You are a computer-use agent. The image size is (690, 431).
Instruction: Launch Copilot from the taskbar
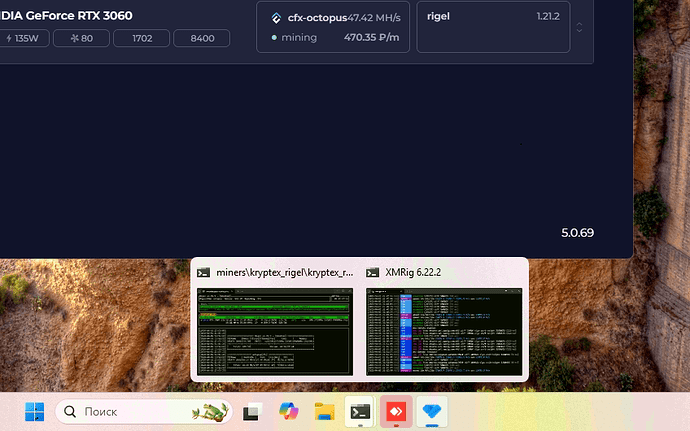[288, 411]
